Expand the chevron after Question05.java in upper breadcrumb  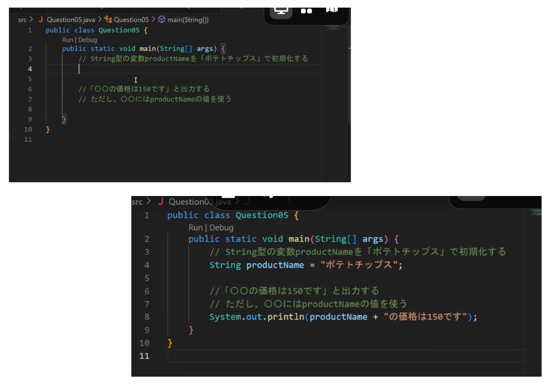[100, 19]
